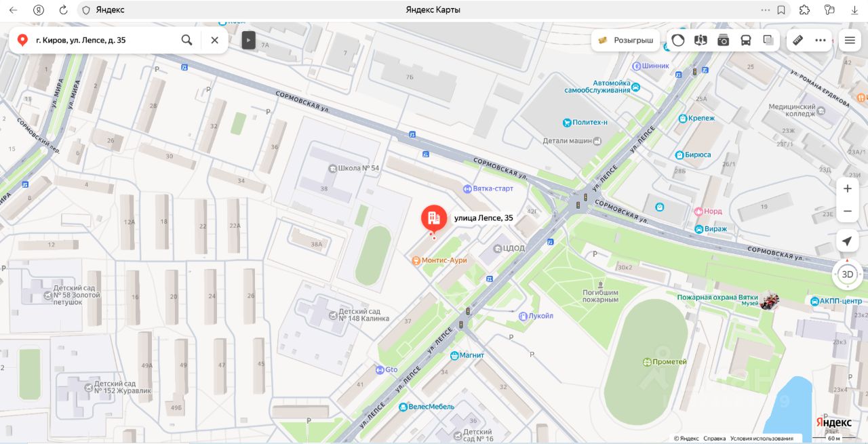Reload the page in browser
868x444 pixels.
coord(63,10)
